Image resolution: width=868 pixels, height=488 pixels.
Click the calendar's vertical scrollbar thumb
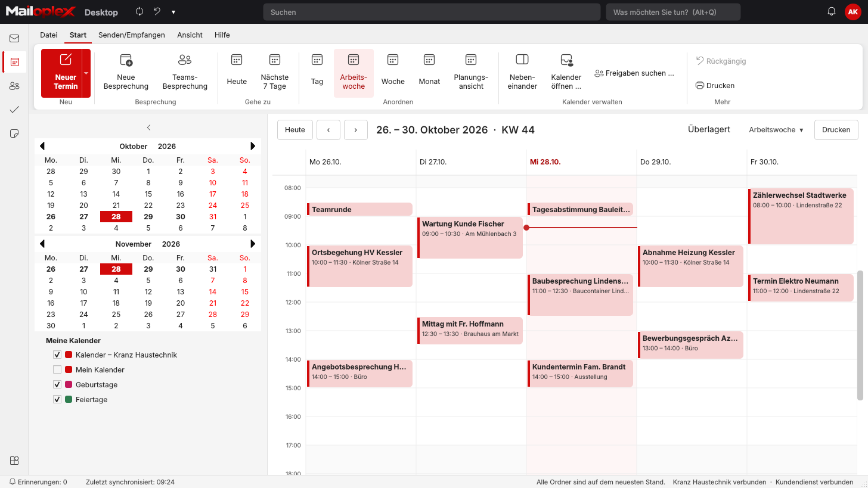click(860, 335)
